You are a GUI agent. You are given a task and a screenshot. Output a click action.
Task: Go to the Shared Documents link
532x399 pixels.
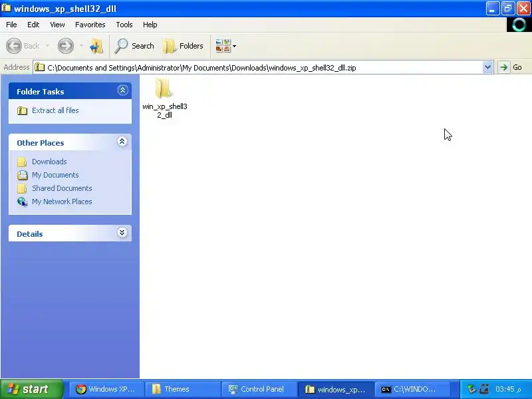pos(62,188)
